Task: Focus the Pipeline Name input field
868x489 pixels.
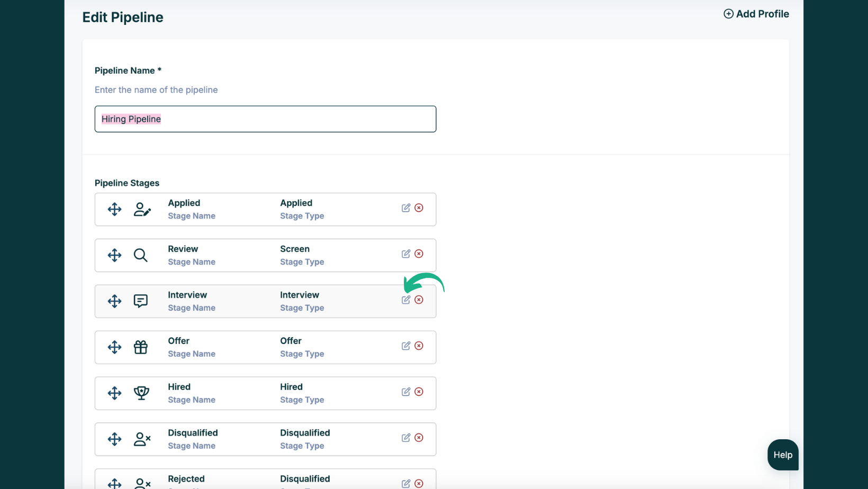Action: [265, 119]
